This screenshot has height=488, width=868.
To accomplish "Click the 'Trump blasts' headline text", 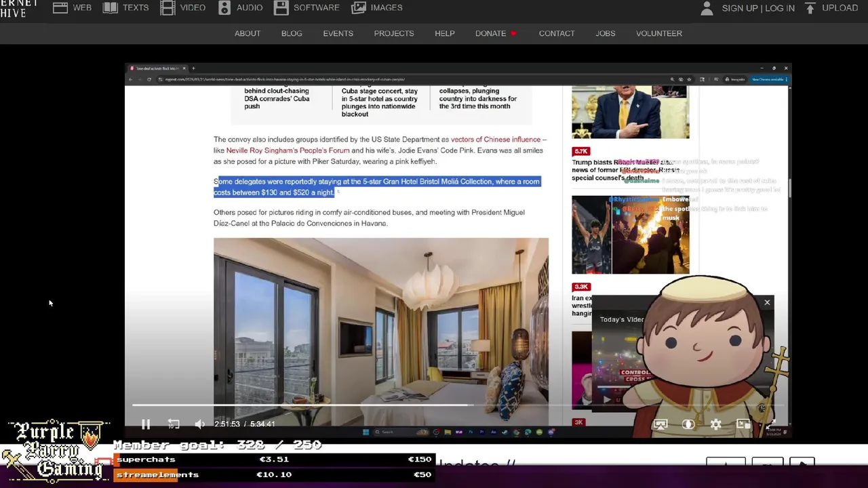I will [x=624, y=170].
